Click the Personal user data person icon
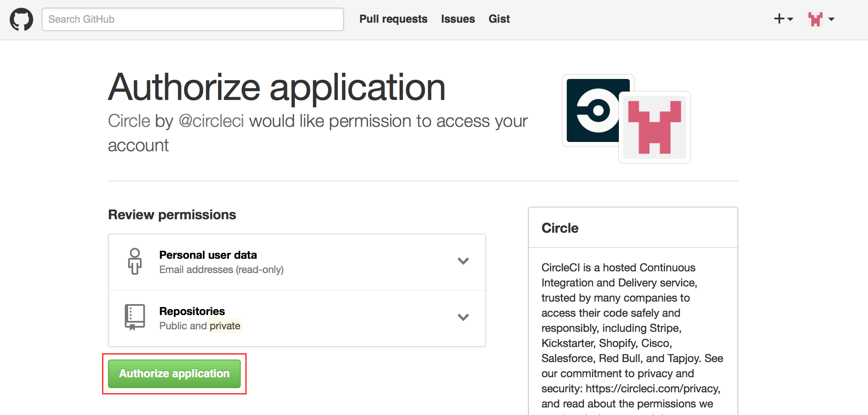Viewport: 868px width, 415px height. click(x=134, y=261)
